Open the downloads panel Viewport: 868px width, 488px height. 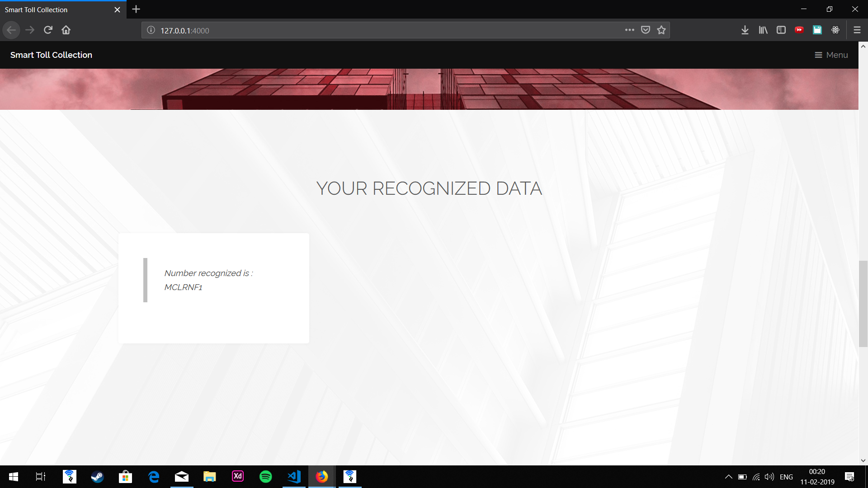point(745,30)
